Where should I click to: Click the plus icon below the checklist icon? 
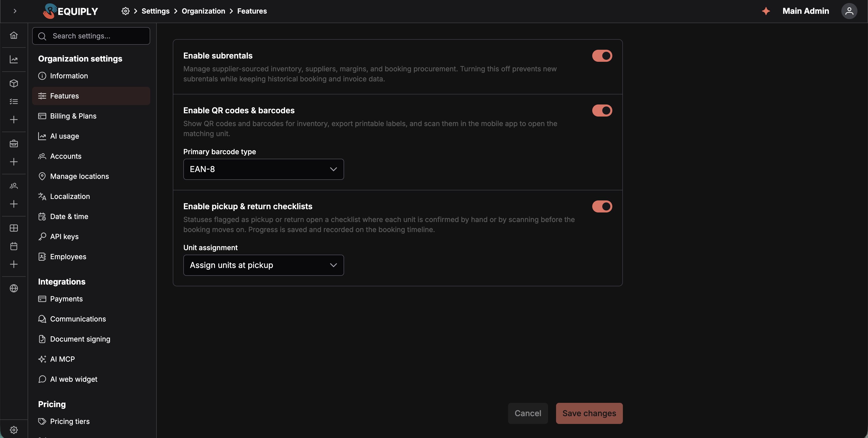coord(14,120)
